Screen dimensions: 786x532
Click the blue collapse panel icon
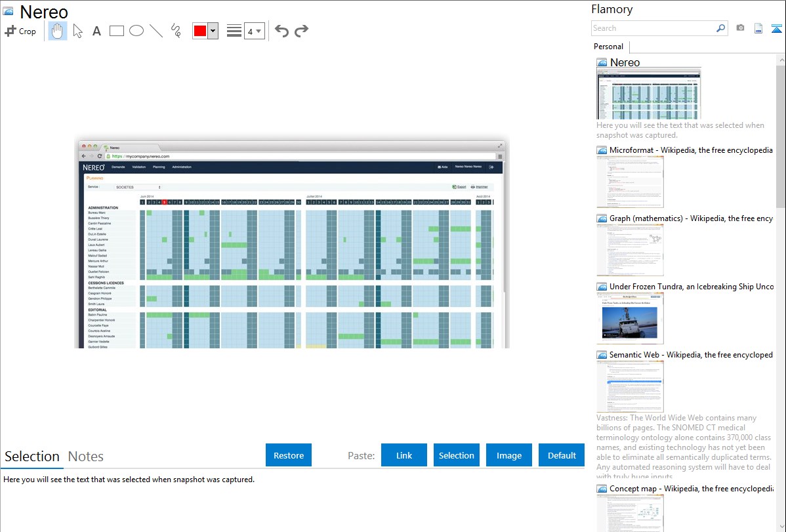click(x=776, y=28)
